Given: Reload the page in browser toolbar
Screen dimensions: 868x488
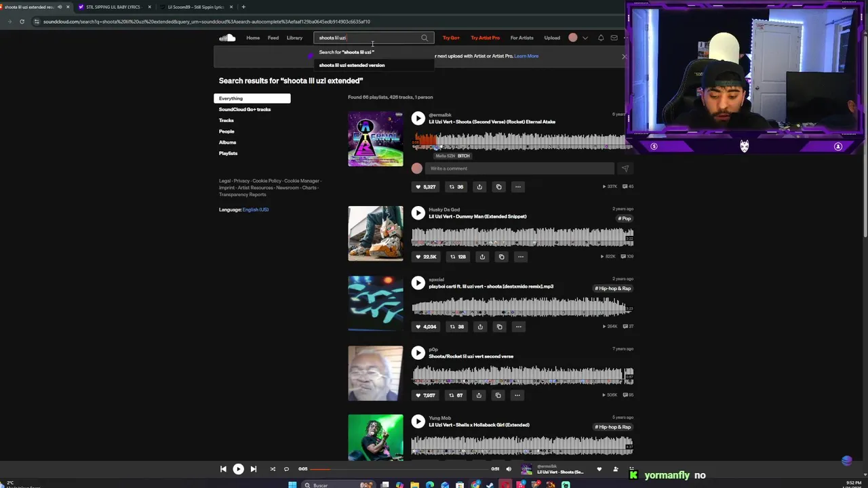Looking at the screenshot, I should [x=22, y=22].
